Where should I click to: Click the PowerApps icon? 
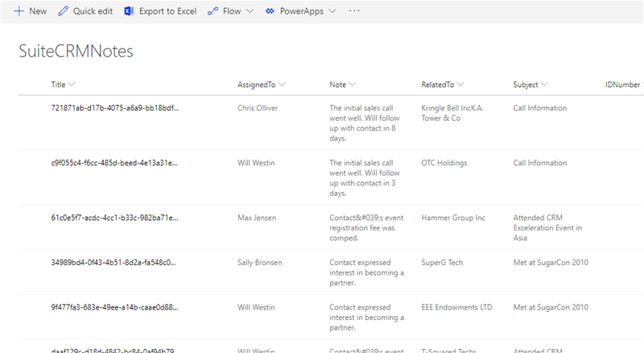click(270, 11)
